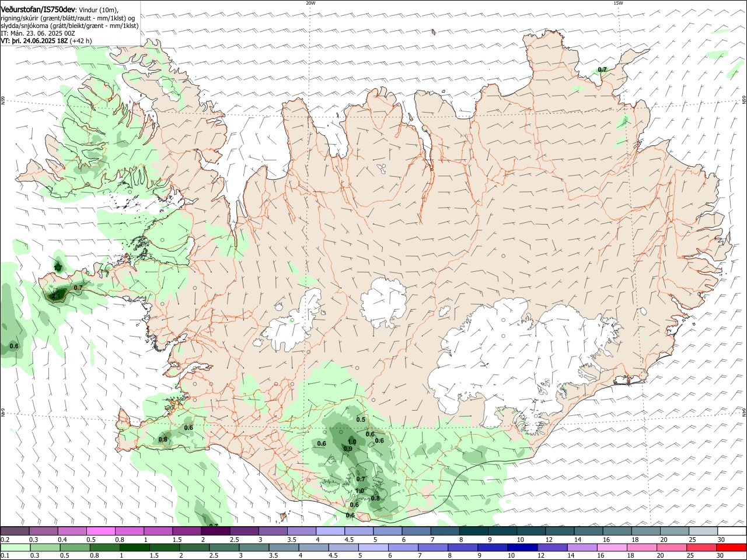Click the '20W' longitude label

point(310,3)
